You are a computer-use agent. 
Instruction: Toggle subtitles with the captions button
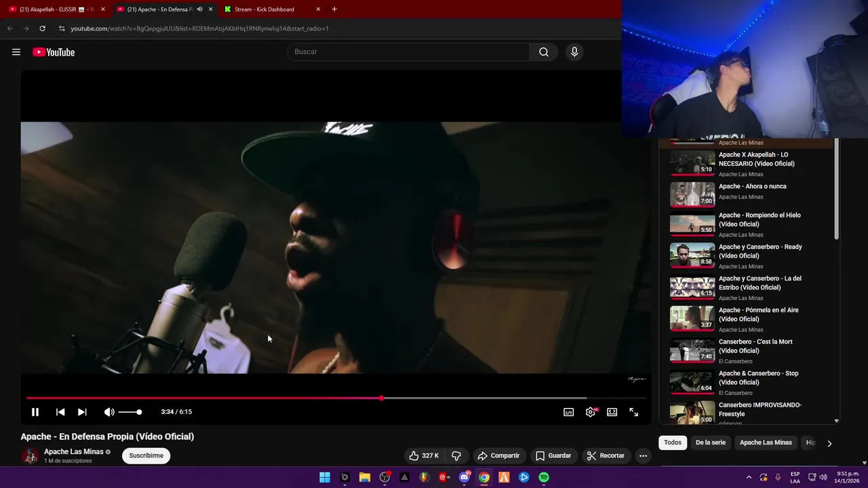point(569,412)
